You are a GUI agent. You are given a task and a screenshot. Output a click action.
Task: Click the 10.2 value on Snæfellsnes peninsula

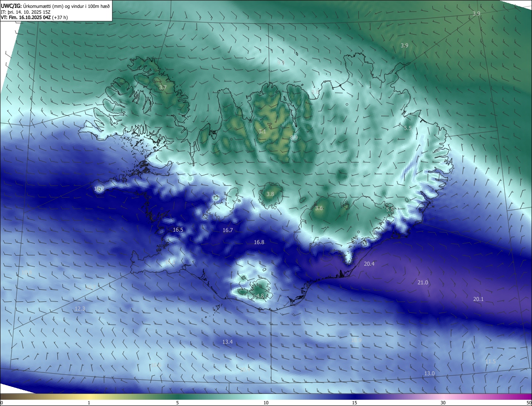(98, 188)
